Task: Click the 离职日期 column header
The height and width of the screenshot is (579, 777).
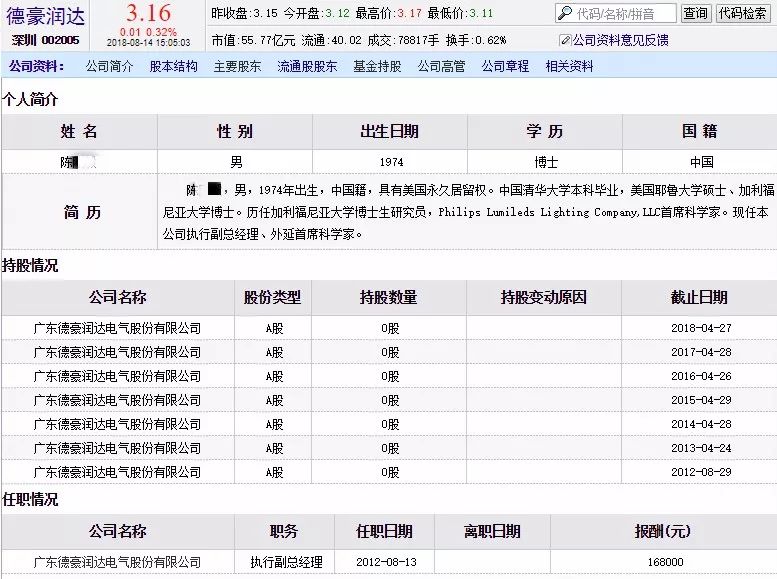Action: (492, 531)
